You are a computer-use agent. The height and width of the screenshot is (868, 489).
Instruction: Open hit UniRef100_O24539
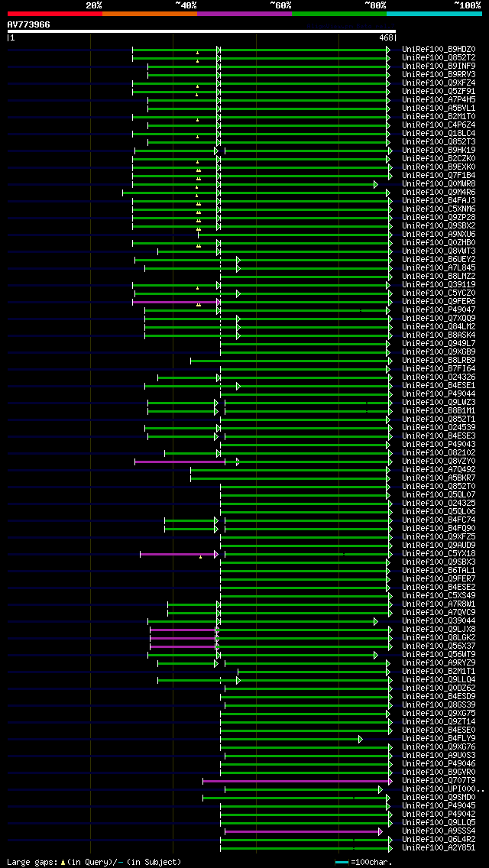click(x=439, y=428)
